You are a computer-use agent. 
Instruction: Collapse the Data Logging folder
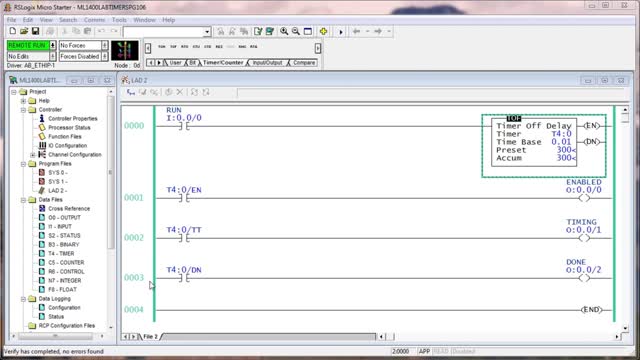pyautogui.click(x=23, y=299)
